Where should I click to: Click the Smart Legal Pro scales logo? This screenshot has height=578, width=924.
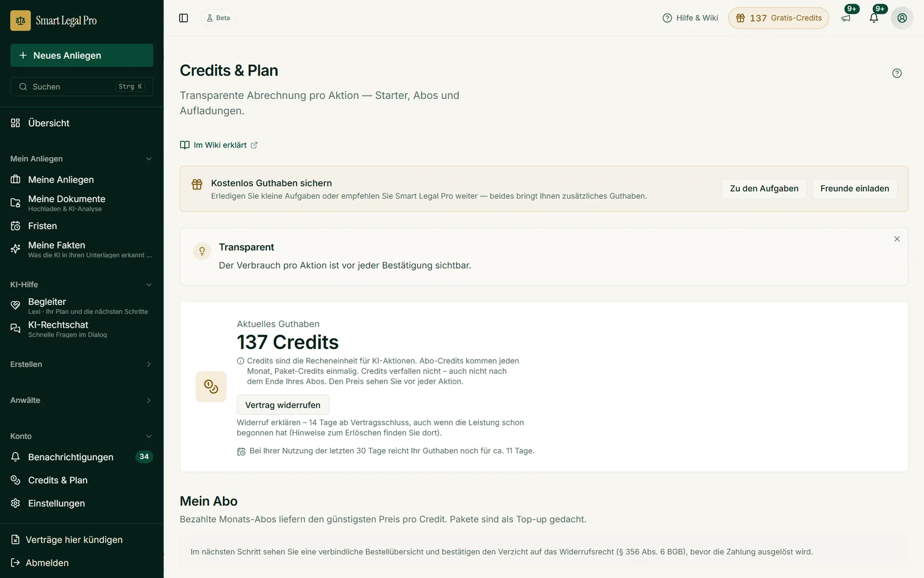[21, 21]
